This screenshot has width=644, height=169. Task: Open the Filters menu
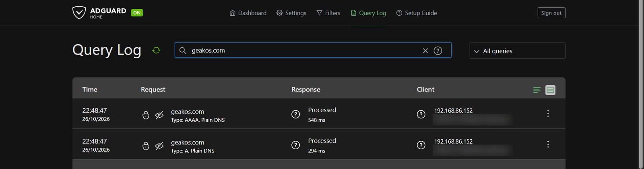tap(328, 13)
